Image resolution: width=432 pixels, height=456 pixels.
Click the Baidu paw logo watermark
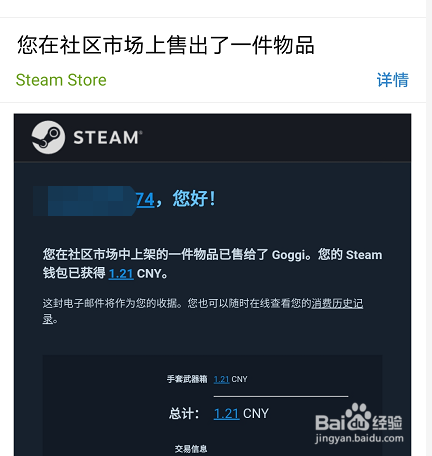click(x=358, y=417)
